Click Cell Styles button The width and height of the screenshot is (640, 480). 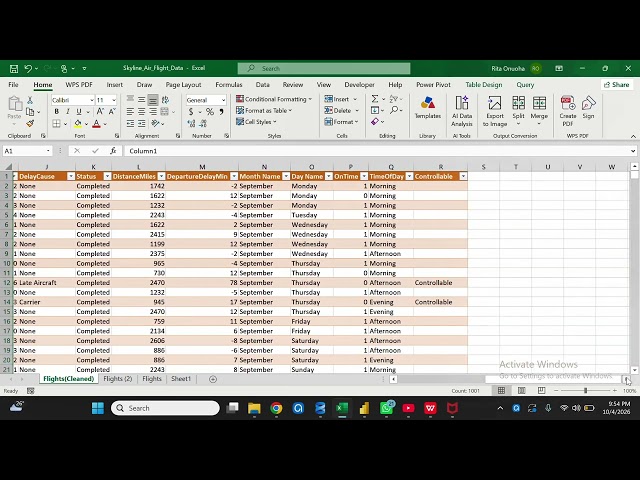pos(256,122)
